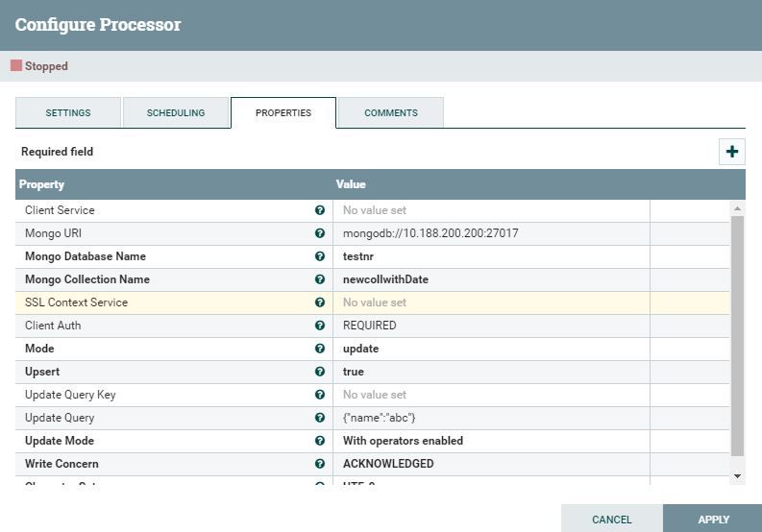Screen dimensions: 762x532
Task: Switch to the Settings tab
Action: pos(68,113)
